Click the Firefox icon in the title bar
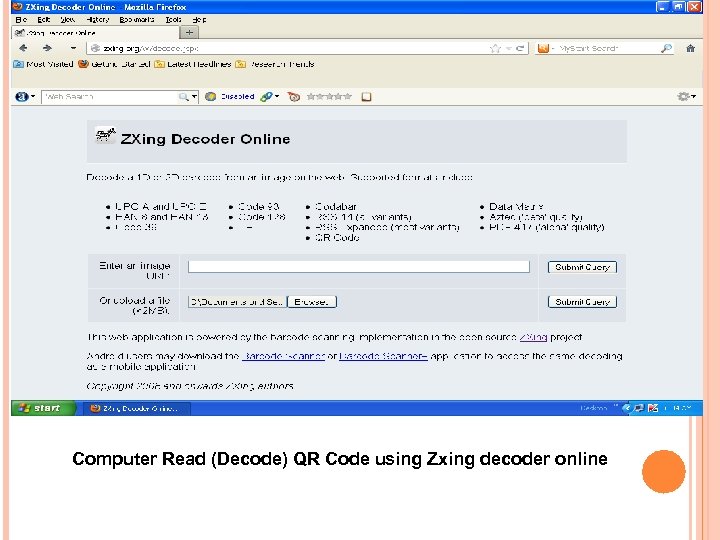This screenshot has height=540, width=720. click(x=17, y=6)
